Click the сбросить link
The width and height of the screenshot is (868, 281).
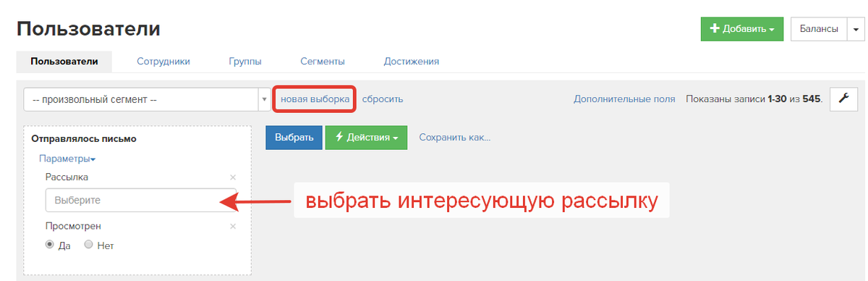(383, 98)
